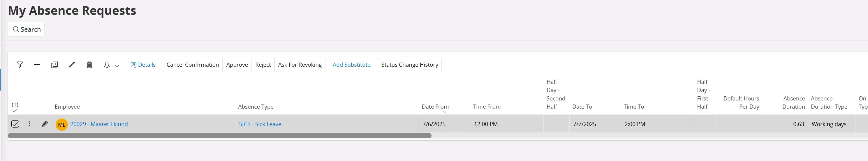868x161 pixels.
Task: Click the Search field
Action: [x=26, y=29]
